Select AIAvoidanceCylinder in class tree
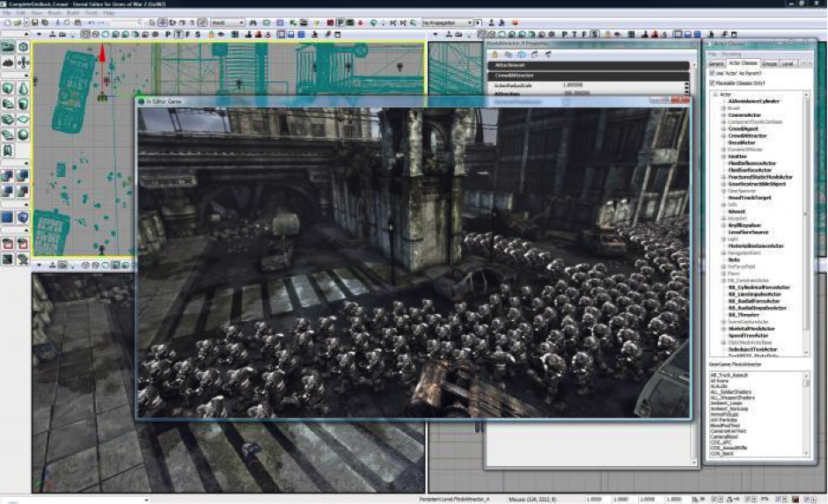The height and width of the screenshot is (504, 828). (x=753, y=101)
